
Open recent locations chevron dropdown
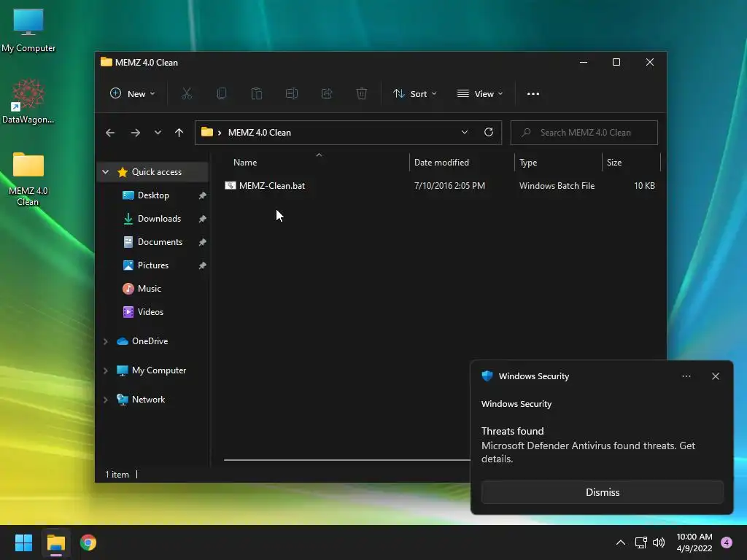click(x=158, y=133)
